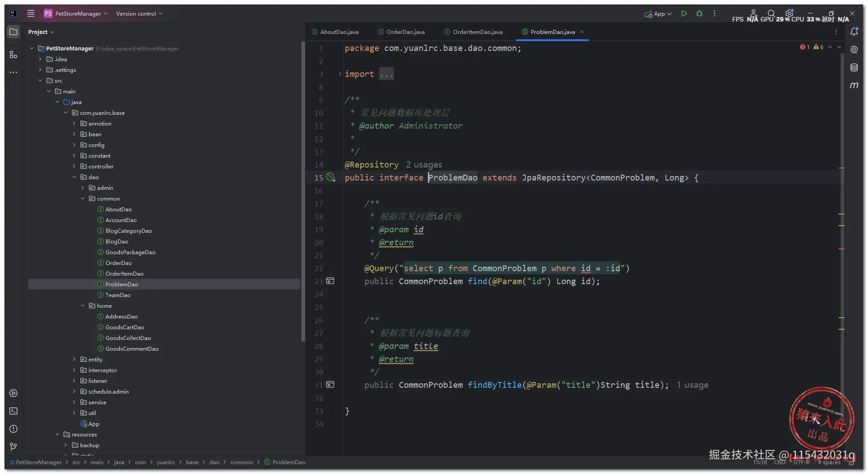Expand the folded import block
The width and height of the screenshot is (868, 474).
pyautogui.click(x=339, y=74)
